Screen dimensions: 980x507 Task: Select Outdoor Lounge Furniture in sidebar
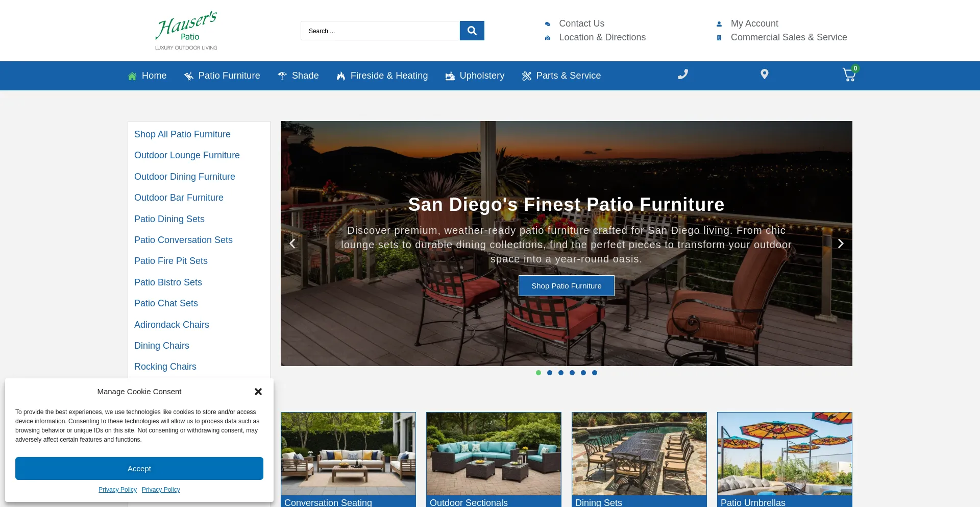point(187,155)
